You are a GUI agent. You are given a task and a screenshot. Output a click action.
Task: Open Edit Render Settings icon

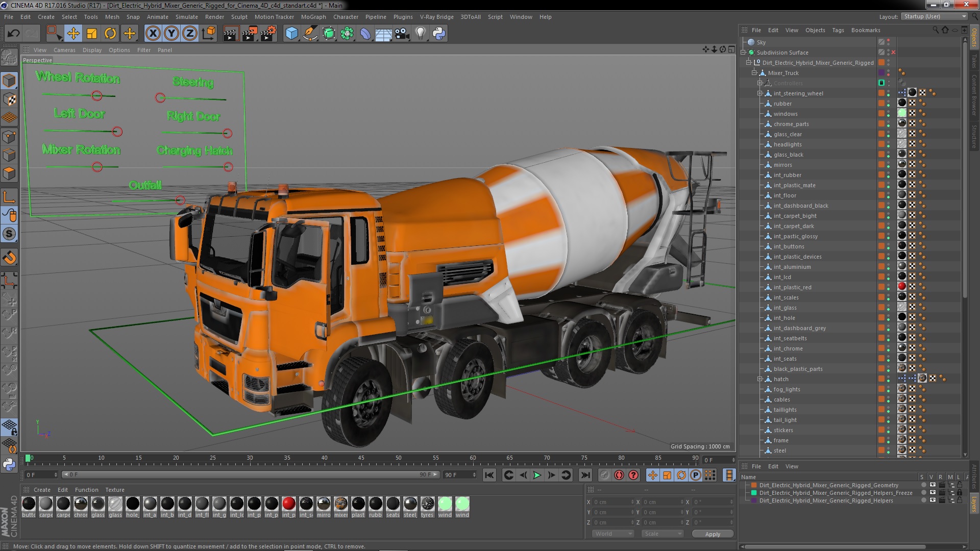tap(268, 34)
